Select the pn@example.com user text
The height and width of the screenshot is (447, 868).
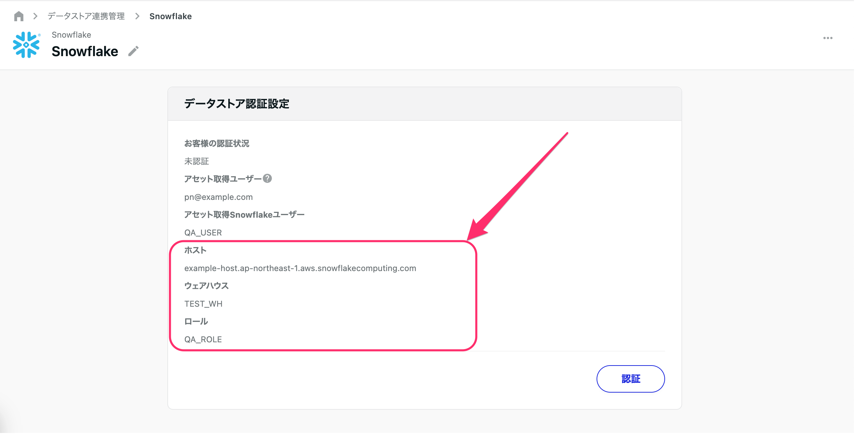(218, 197)
